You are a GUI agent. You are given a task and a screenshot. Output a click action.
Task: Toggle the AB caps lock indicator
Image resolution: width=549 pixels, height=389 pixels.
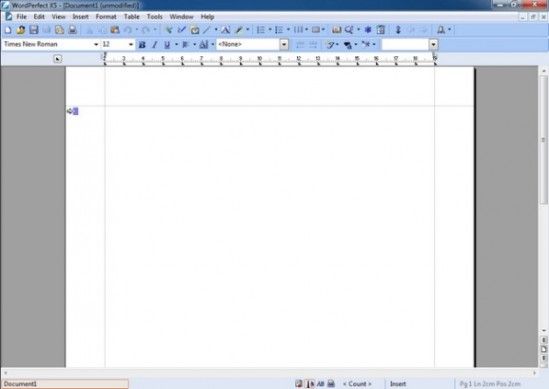click(x=320, y=384)
